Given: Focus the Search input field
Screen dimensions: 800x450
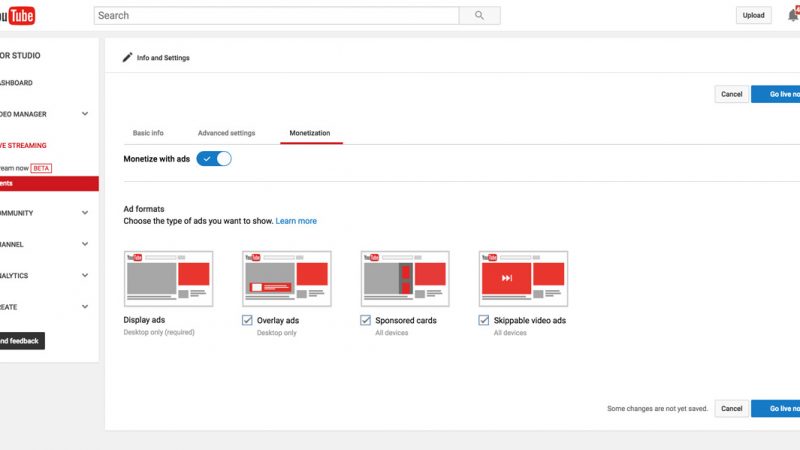Looking at the screenshot, I should [x=276, y=15].
